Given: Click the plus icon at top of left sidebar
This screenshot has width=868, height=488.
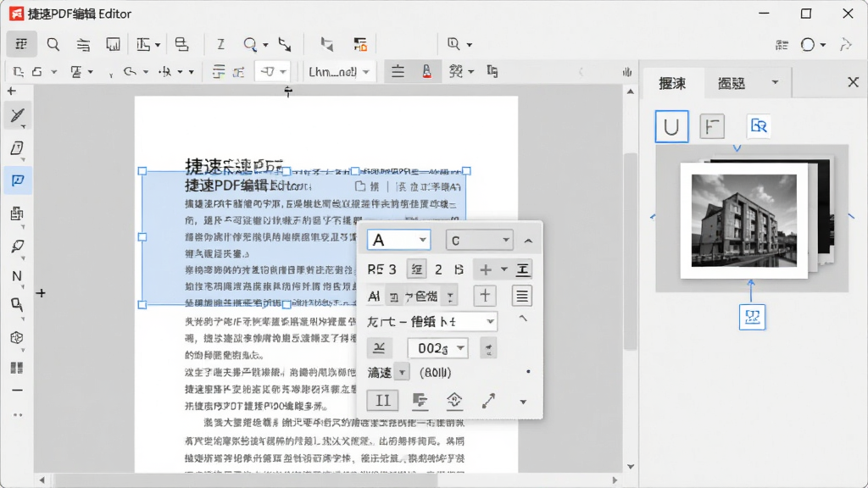Looking at the screenshot, I should pos(12,91).
